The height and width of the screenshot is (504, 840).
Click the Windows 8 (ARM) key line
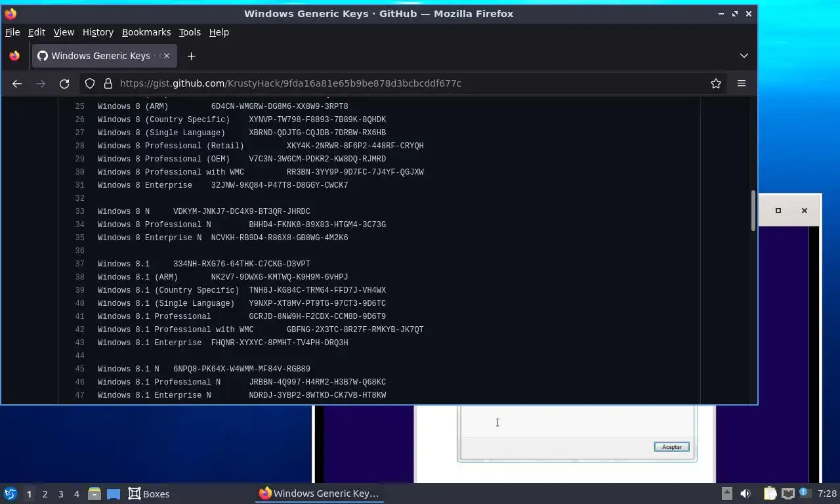click(x=223, y=106)
